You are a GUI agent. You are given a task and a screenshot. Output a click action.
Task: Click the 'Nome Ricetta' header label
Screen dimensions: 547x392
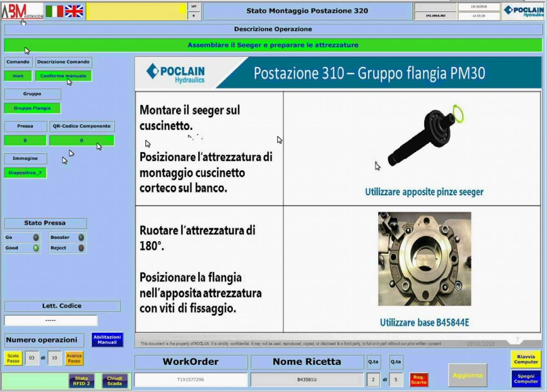(307, 361)
